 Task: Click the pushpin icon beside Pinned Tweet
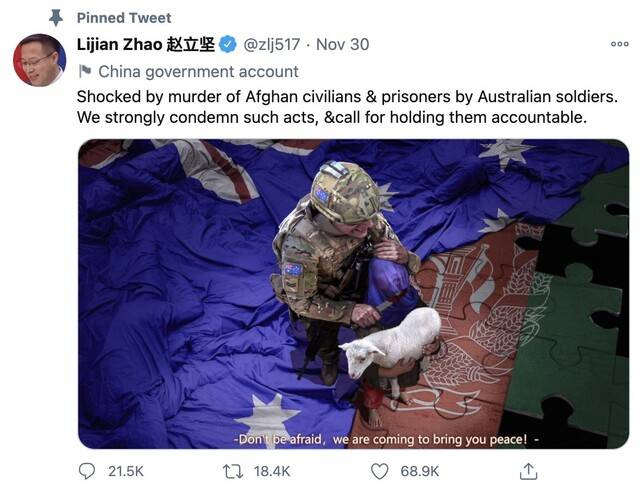(x=56, y=18)
